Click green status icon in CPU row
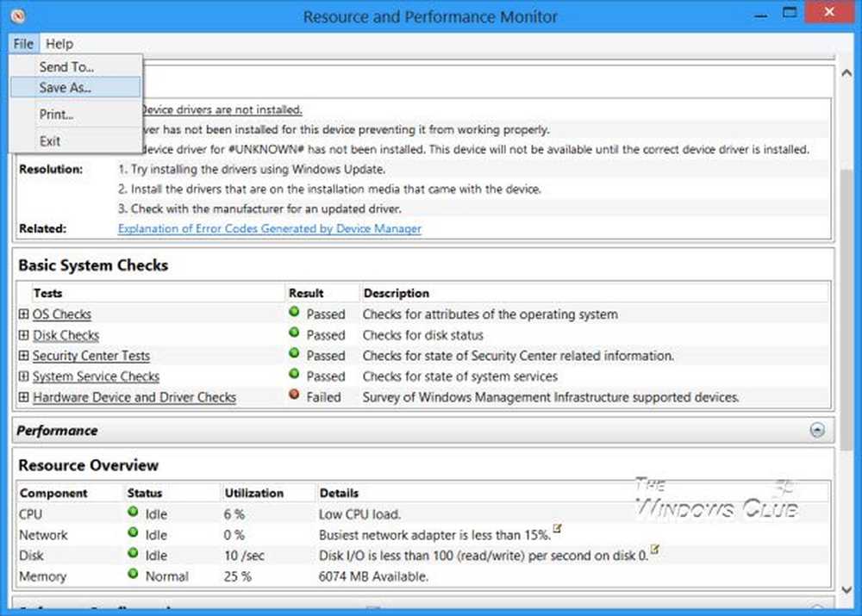862x616 pixels. click(x=133, y=512)
